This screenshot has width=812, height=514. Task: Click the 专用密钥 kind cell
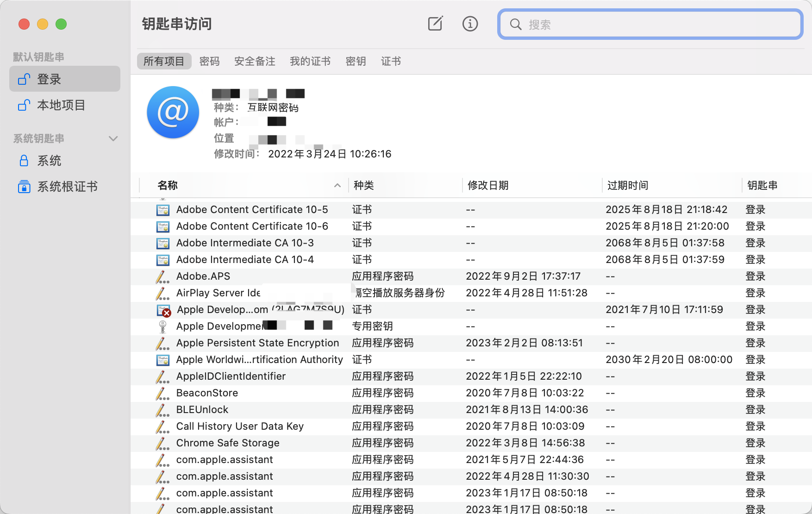pyautogui.click(x=372, y=326)
